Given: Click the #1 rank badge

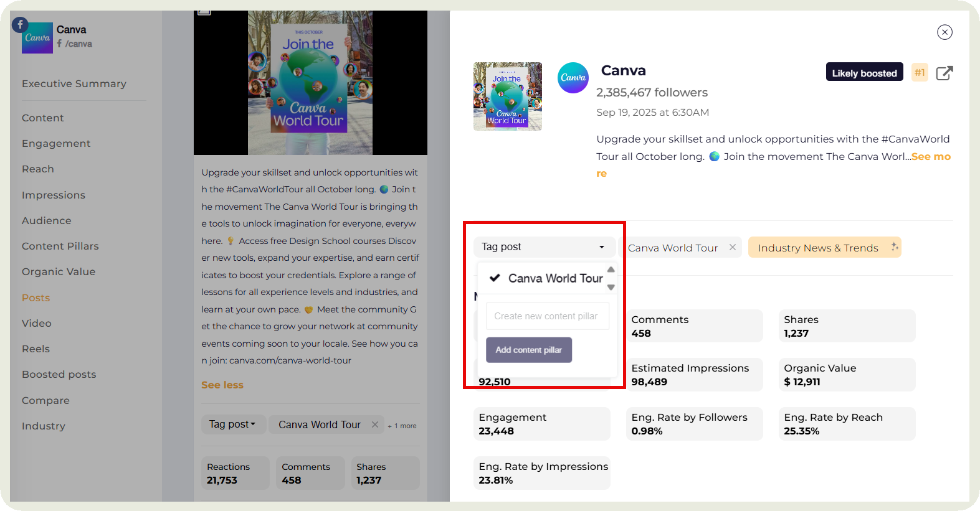Looking at the screenshot, I should [x=920, y=73].
